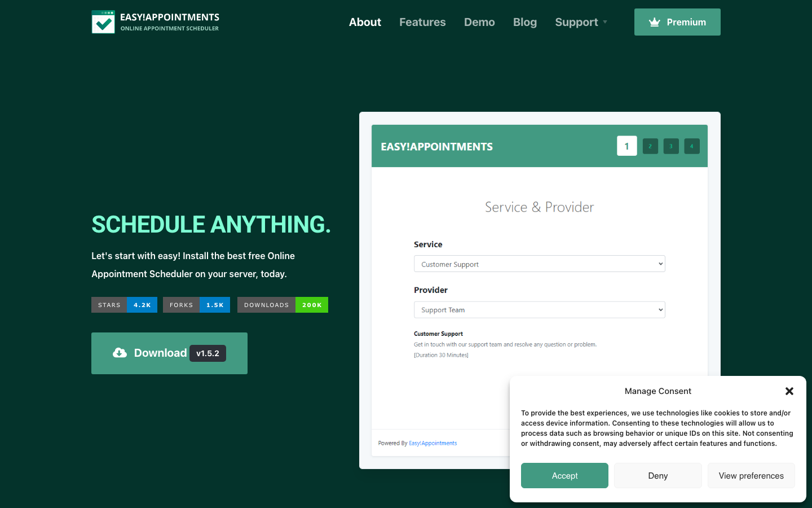812x508 pixels.
Task: Click the STARS 4.2K badge
Action: (x=124, y=305)
